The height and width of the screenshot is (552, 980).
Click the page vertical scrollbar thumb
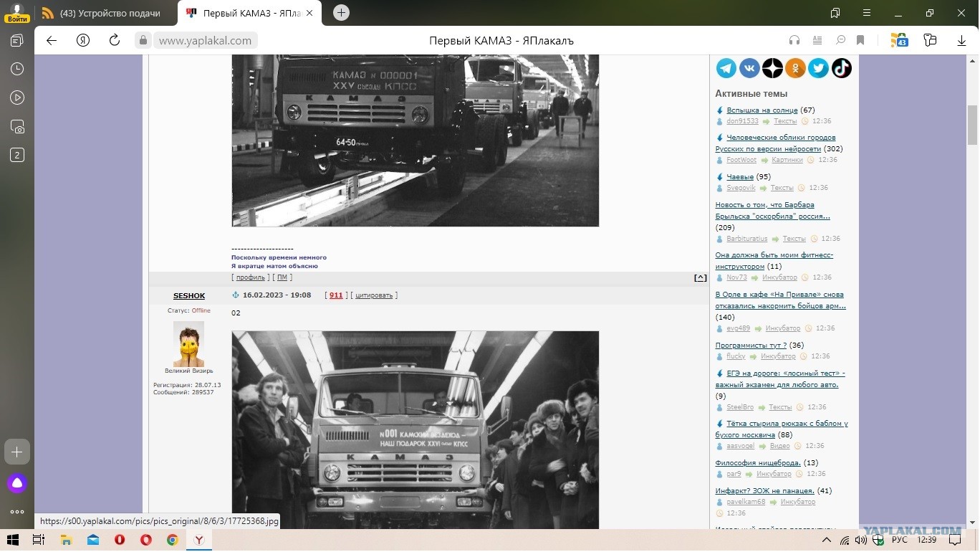972,125
